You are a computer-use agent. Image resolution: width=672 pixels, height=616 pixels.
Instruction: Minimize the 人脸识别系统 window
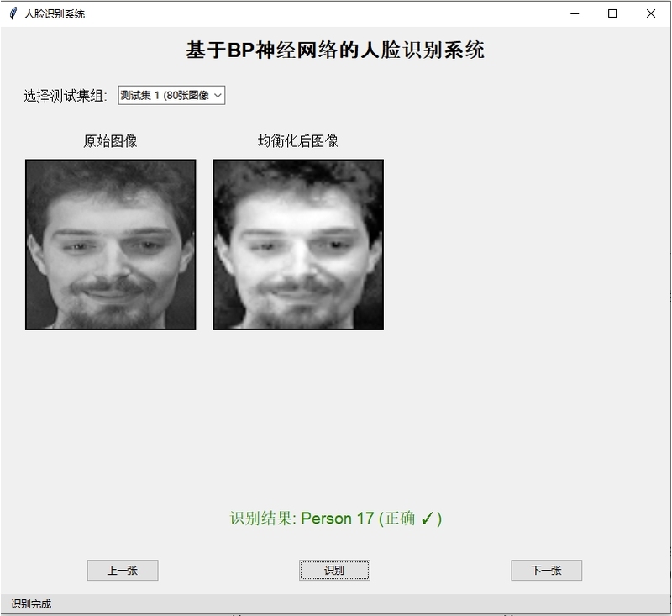[575, 13]
